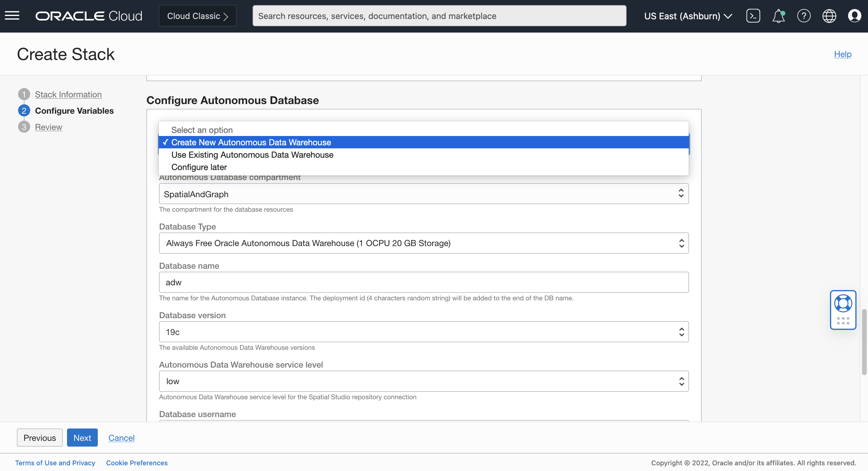
Task: Open the floating support widget
Action: click(x=843, y=309)
